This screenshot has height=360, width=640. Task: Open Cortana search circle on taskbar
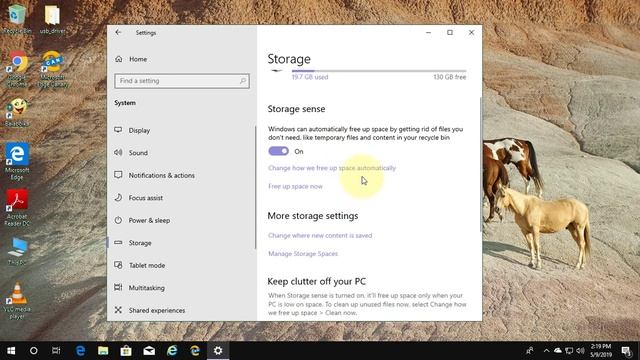(x=34, y=351)
